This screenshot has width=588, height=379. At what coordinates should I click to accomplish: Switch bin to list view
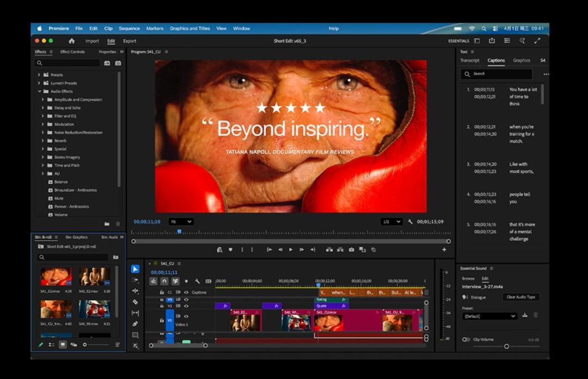coord(52,344)
